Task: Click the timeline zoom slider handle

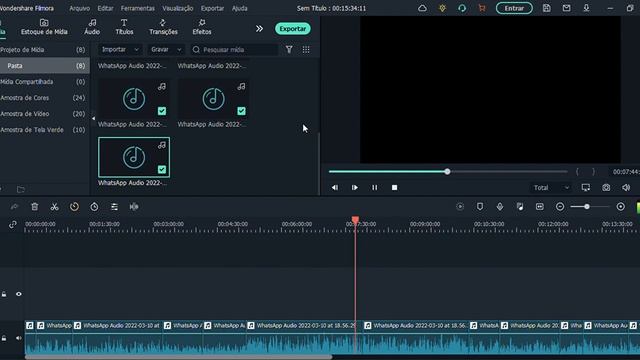Action: (587, 207)
